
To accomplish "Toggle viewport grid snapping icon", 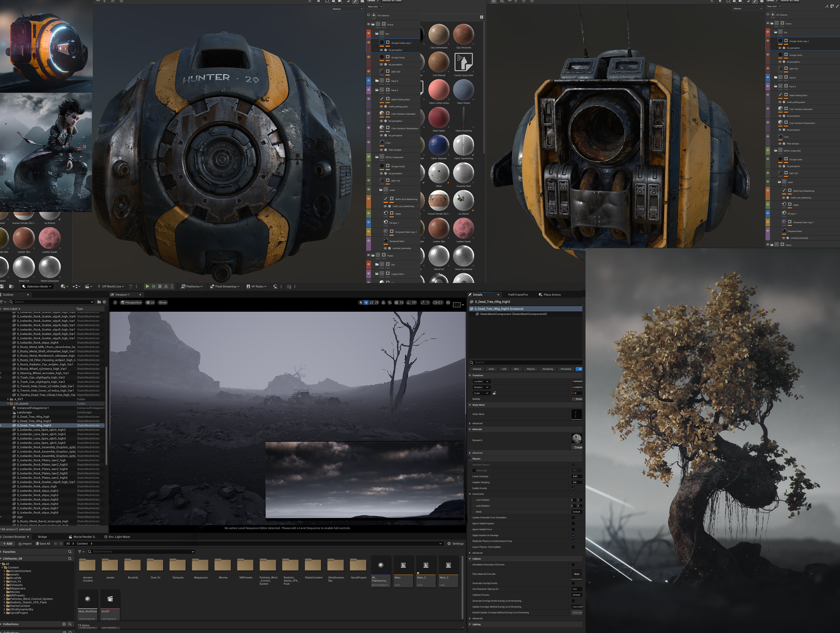I will coord(396,302).
